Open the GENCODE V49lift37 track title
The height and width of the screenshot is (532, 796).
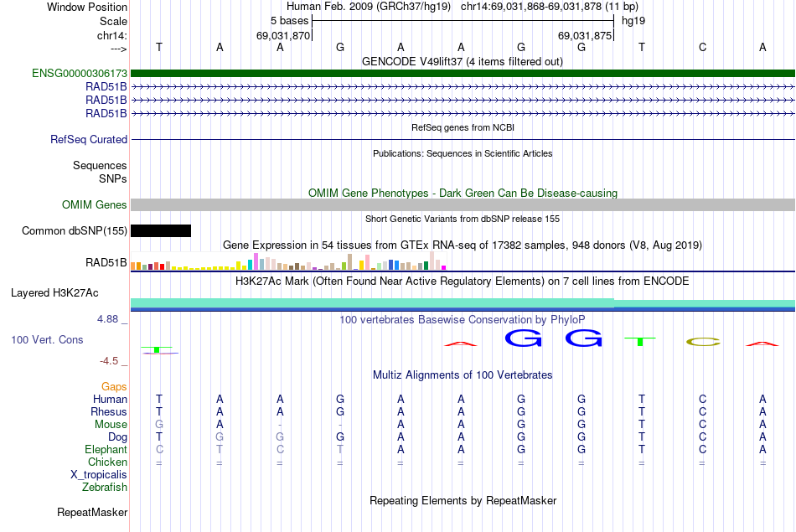coord(463,62)
